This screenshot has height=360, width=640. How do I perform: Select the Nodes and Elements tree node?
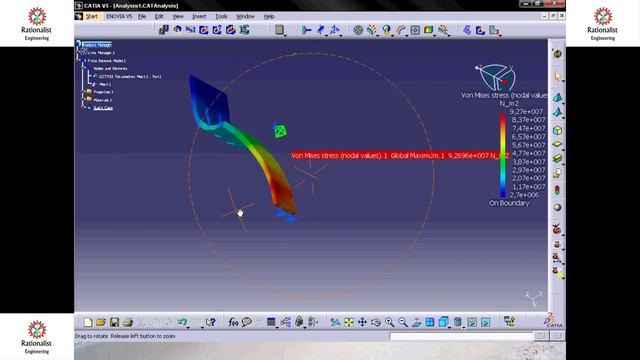[110, 69]
